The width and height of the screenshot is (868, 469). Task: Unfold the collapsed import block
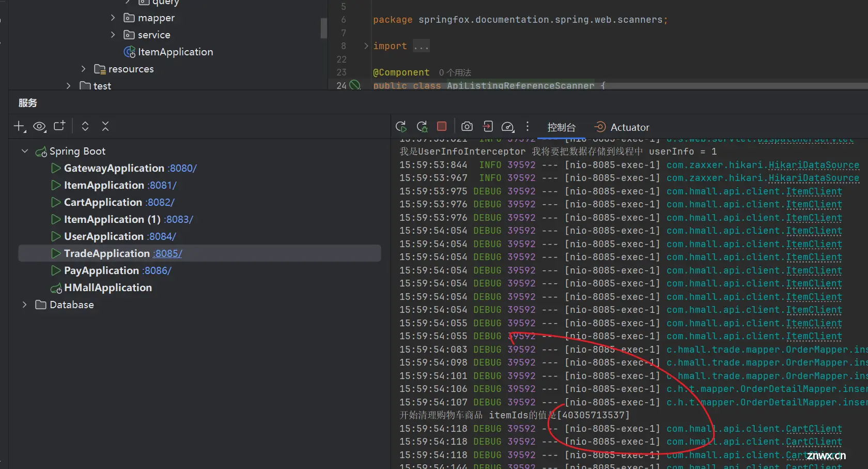(366, 46)
